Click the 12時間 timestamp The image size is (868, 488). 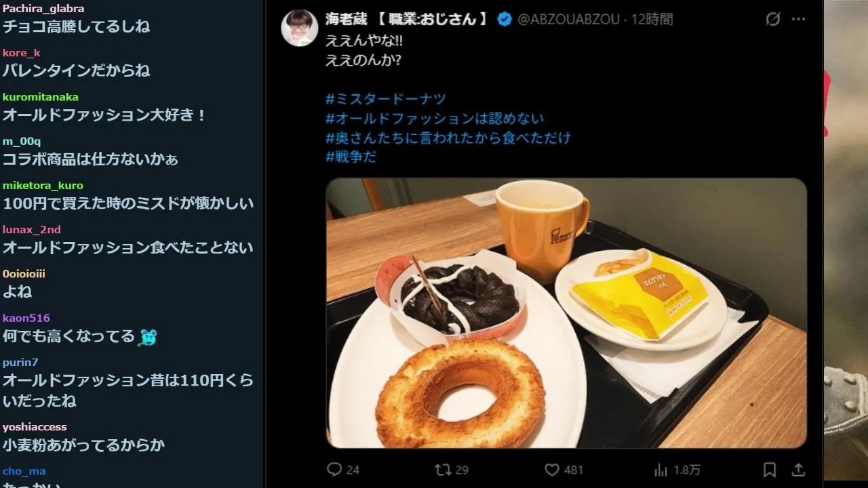(x=652, y=19)
